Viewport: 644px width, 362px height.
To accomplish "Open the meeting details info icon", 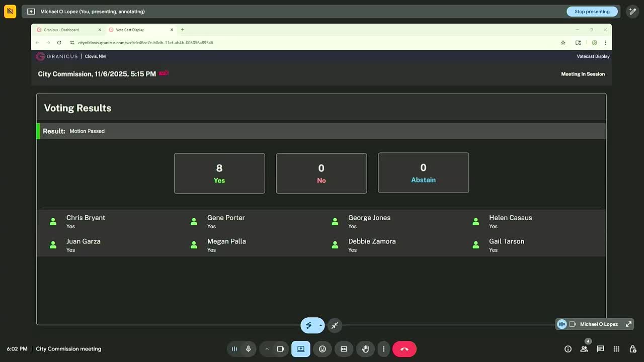I will (568, 349).
